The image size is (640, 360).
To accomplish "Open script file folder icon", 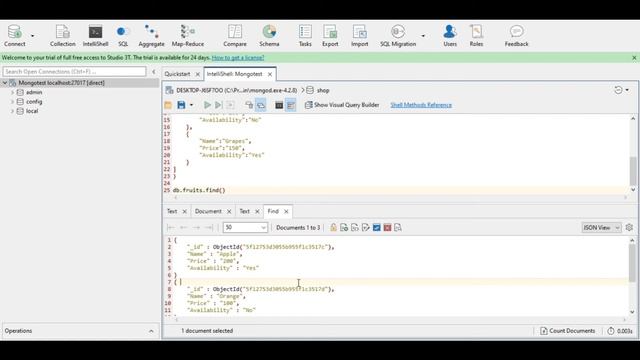I will [168, 105].
